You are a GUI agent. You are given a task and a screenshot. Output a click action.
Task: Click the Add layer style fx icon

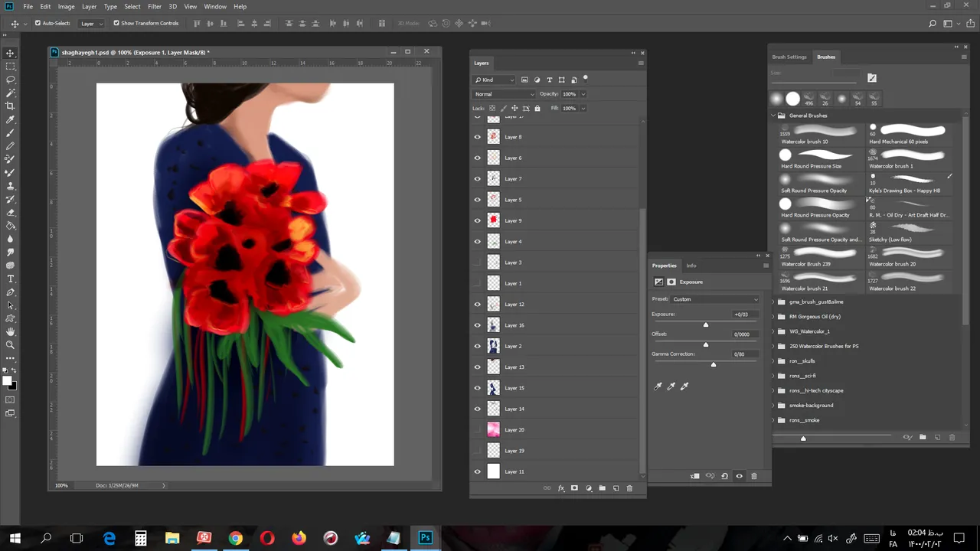[561, 488]
